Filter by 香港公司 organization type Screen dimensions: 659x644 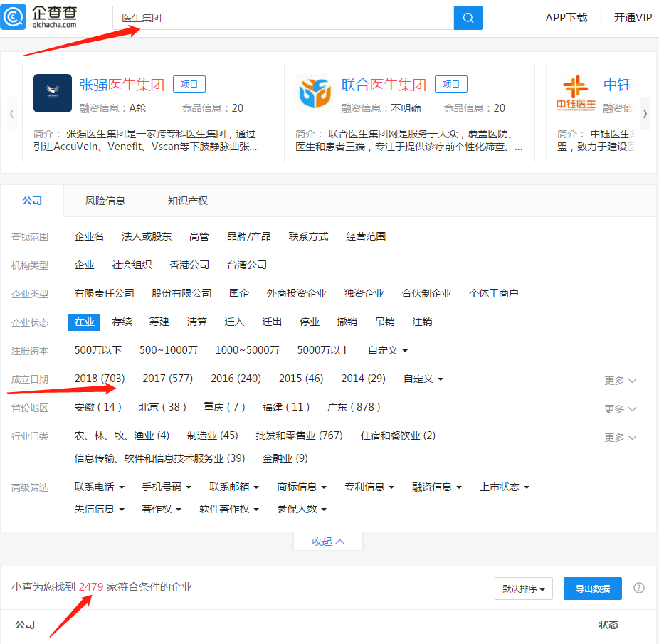tap(189, 265)
